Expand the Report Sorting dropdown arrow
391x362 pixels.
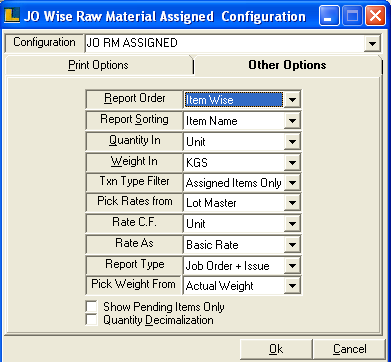[x=292, y=121]
